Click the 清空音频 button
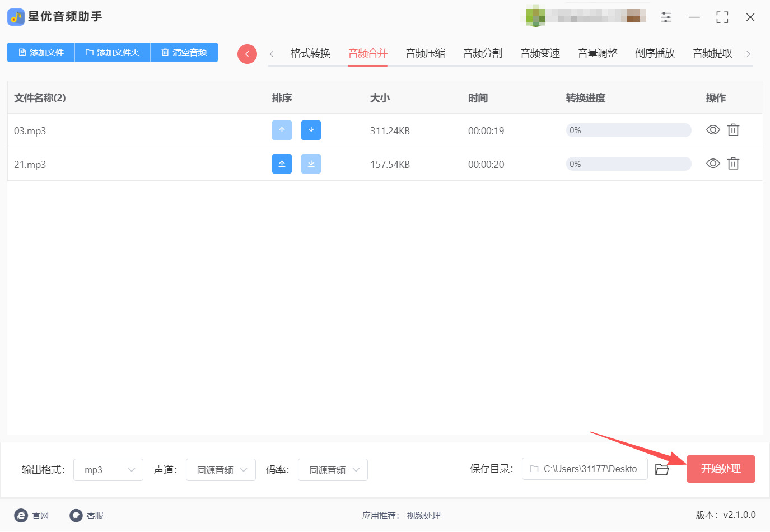The image size is (770, 532). (184, 53)
